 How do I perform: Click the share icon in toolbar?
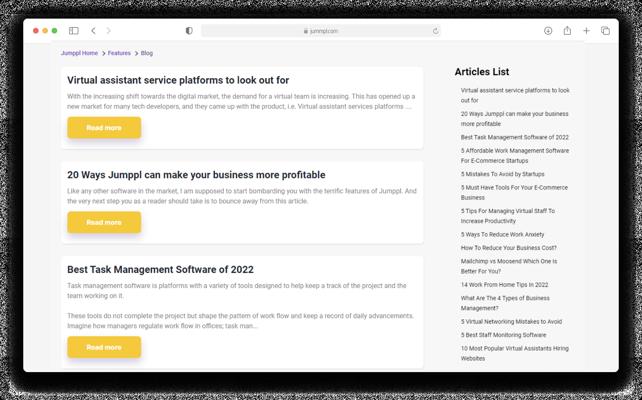point(567,31)
